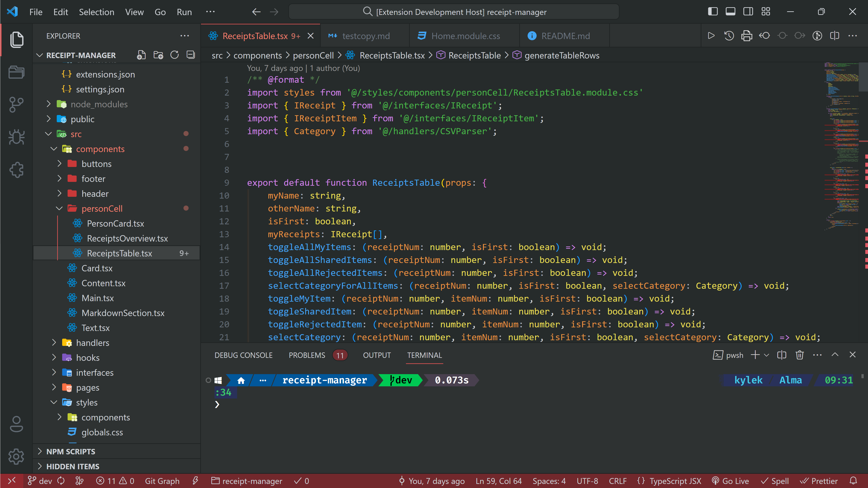Toggle the primary side bar

tap(713, 12)
